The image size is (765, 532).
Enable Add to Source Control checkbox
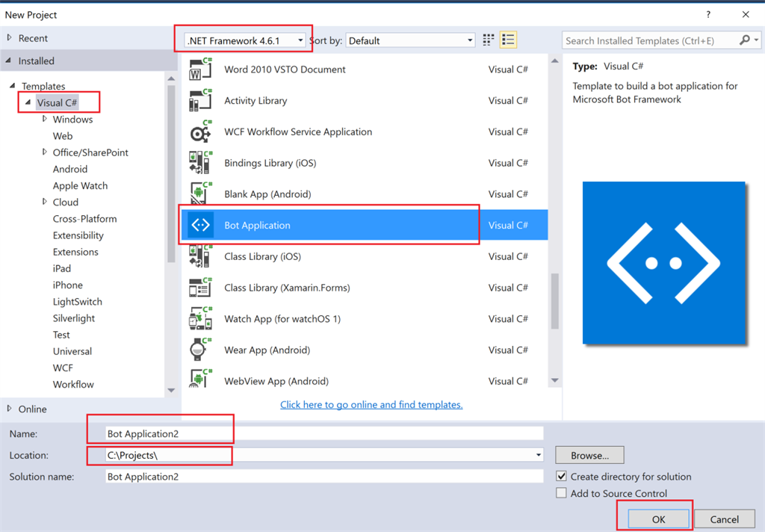click(x=562, y=493)
